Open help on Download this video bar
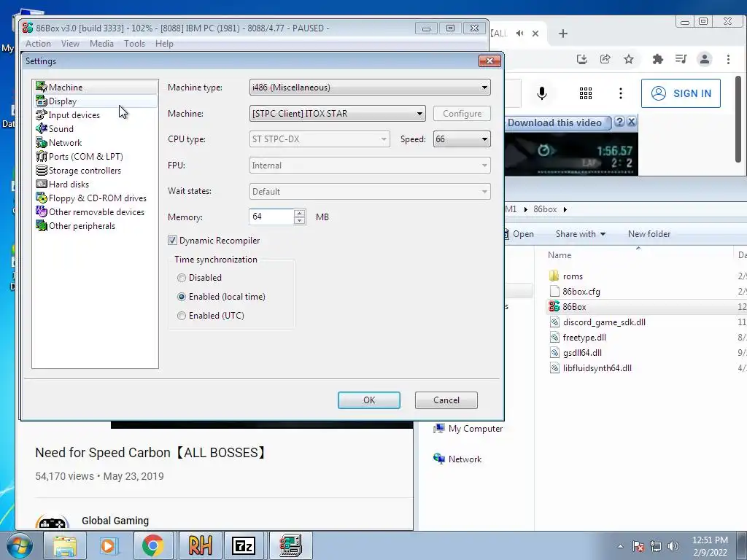The height and width of the screenshot is (560, 747). pyautogui.click(x=619, y=122)
